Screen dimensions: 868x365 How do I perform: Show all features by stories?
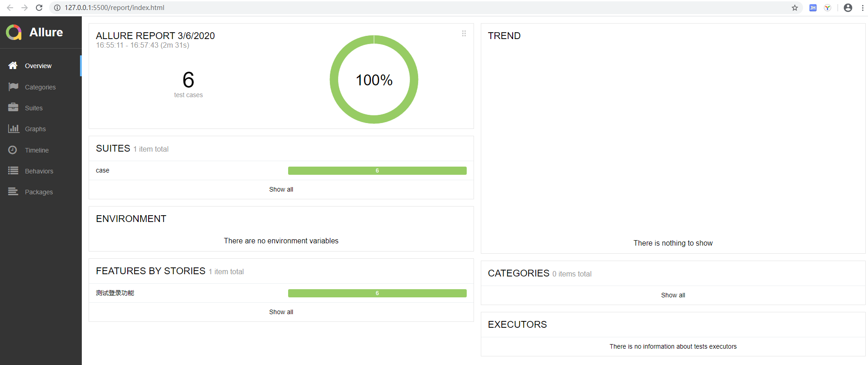pos(281,312)
